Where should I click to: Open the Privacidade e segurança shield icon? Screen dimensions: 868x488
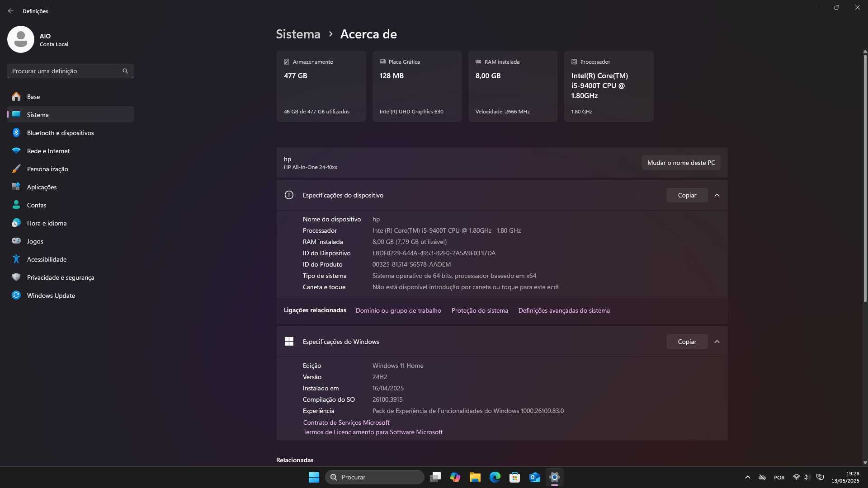pos(16,277)
